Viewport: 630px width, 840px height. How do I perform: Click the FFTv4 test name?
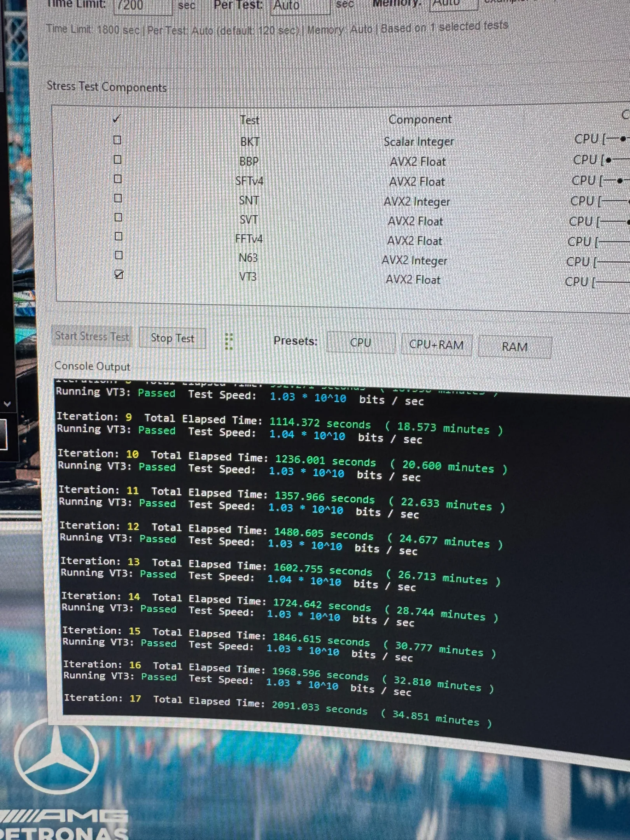[249, 239]
